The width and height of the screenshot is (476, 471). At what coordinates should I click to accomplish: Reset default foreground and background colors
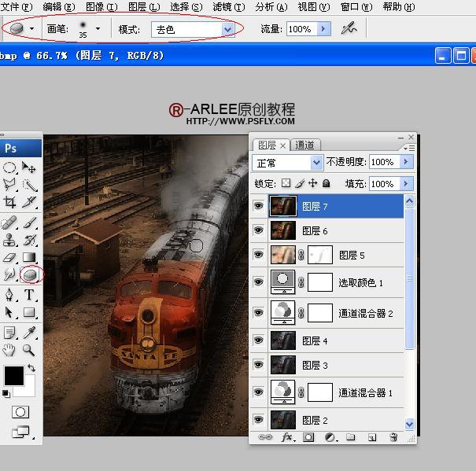(6, 394)
